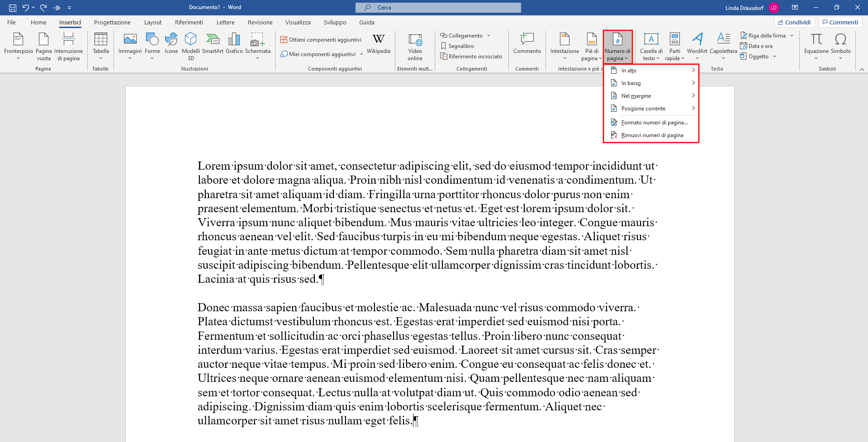Insert a Wikipedia component
The height and width of the screenshot is (442, 868).
pyautogui.click(x=379, y=45)
